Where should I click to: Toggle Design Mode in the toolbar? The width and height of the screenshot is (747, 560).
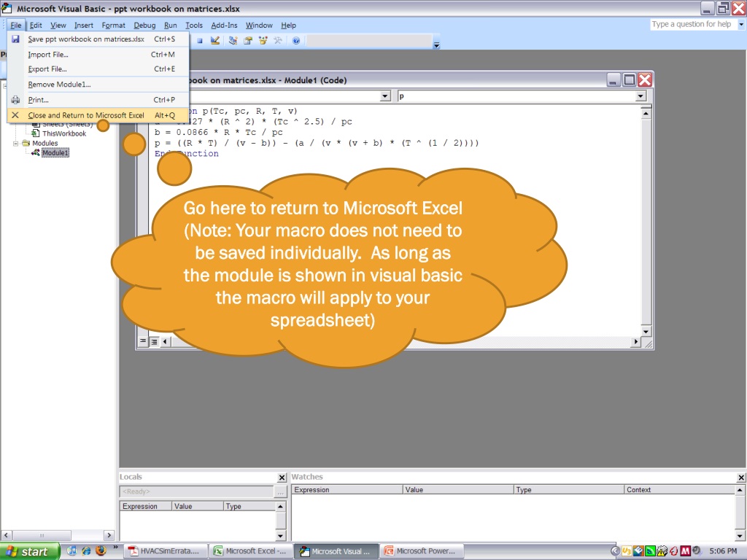215,41
